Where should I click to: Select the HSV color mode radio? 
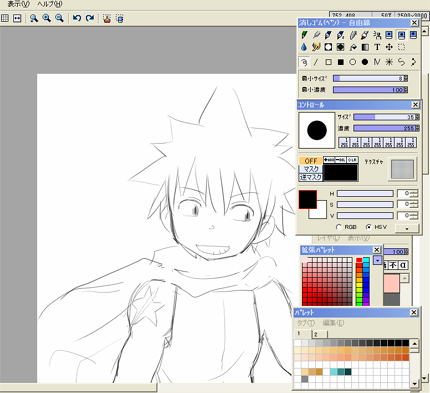368,227
